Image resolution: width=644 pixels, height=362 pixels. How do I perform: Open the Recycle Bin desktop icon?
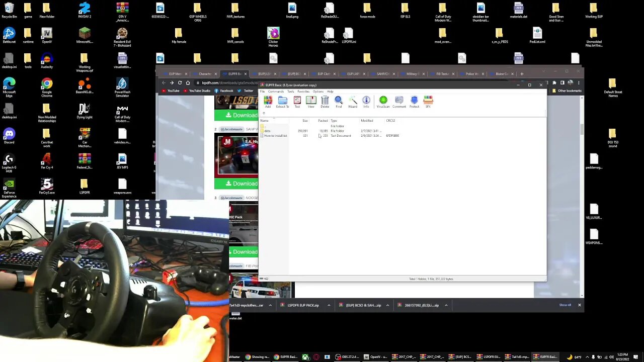[x=9, y=11]
